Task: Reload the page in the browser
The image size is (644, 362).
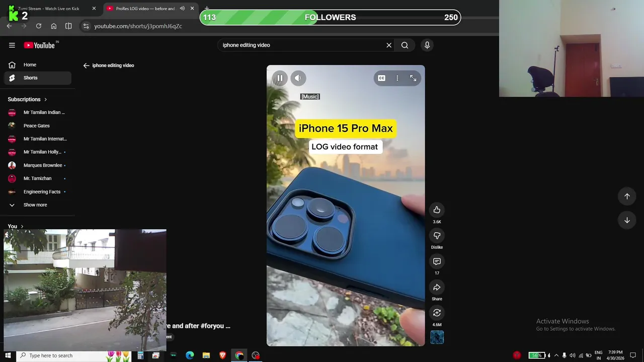Action: [x=39, y=26]
